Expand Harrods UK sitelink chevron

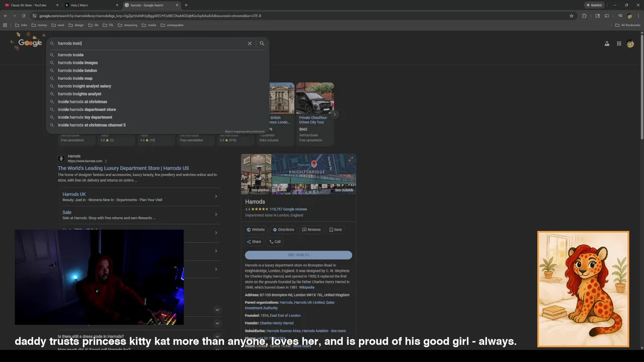216,197
